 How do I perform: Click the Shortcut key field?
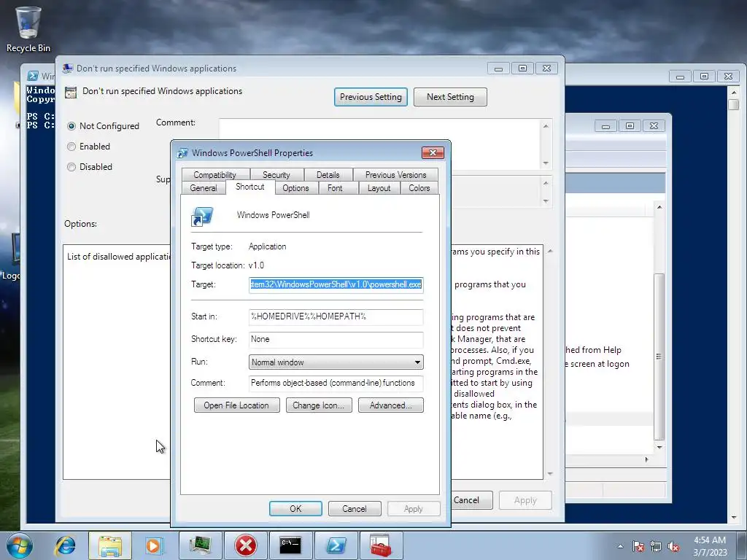click(x=336, y=340)
